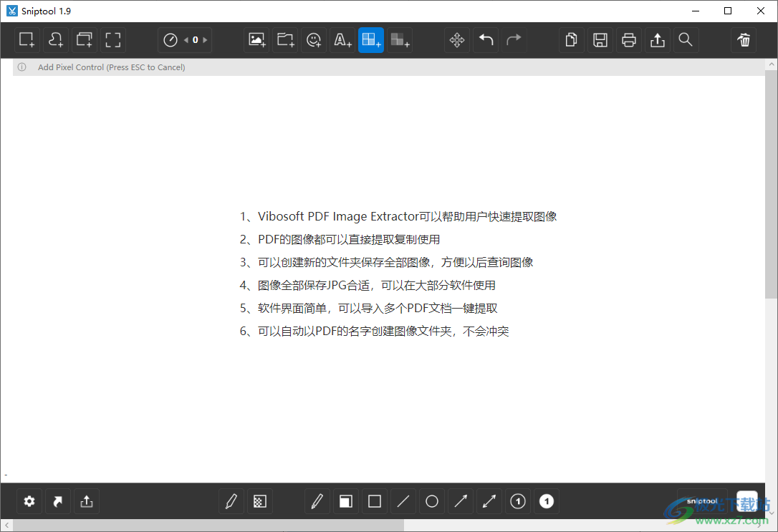Start a full-screen capture

point(112,40)
